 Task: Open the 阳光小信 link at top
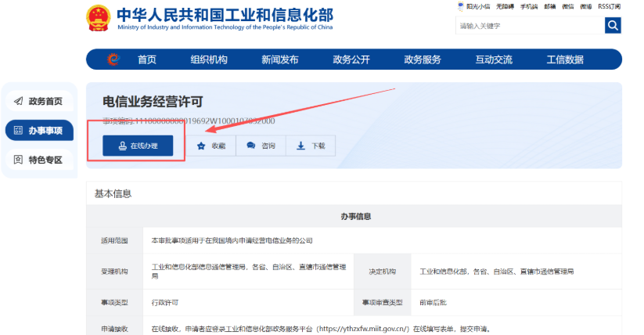pos(478,6)
